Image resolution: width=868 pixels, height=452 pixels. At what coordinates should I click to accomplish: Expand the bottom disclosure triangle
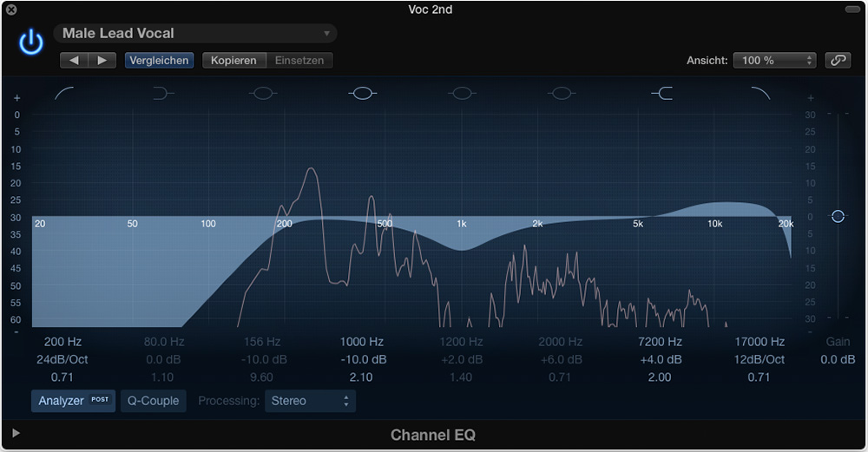coord(16,433)
